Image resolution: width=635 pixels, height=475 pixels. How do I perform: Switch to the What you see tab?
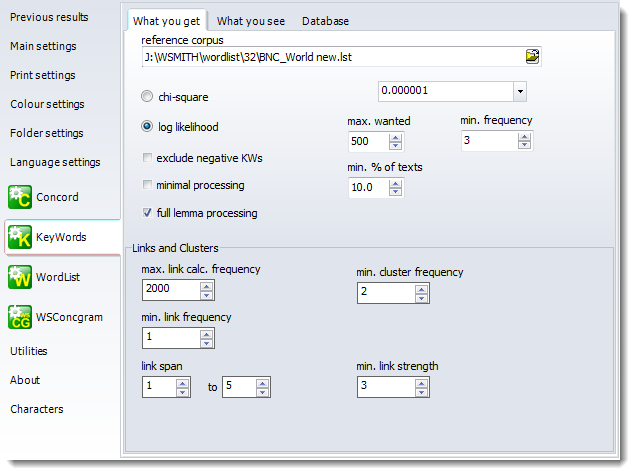click(x=250, y=21)
